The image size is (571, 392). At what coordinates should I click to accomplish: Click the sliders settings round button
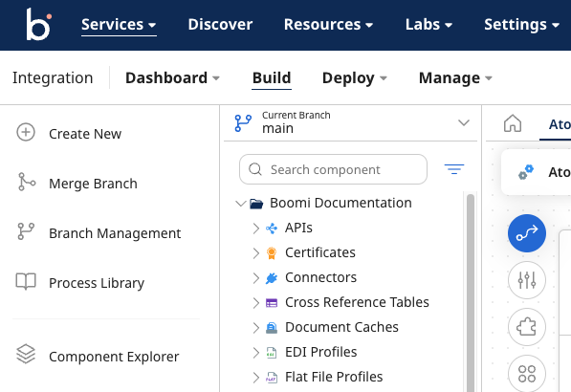click(527, 280)
